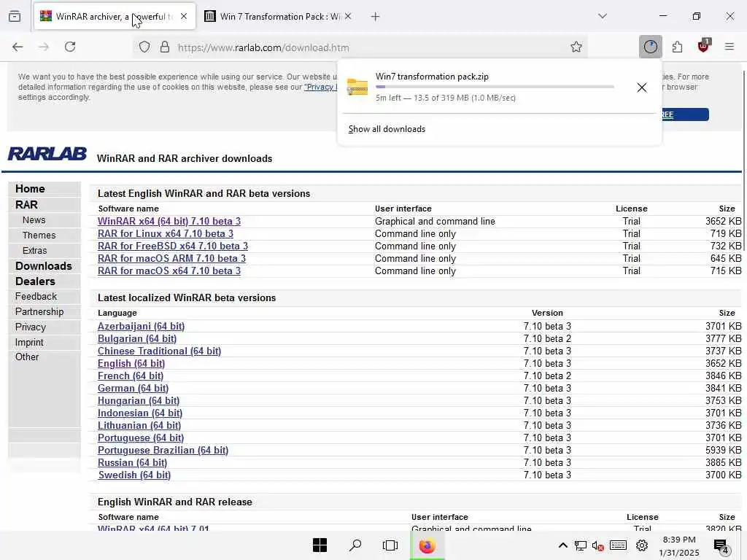Cancel the Win7 transformation pack download

(x=642, y=87)
